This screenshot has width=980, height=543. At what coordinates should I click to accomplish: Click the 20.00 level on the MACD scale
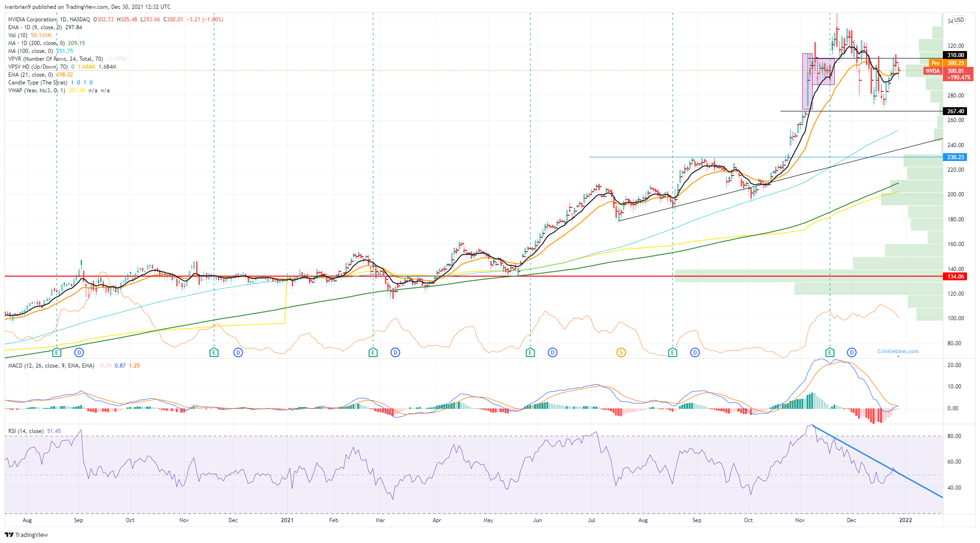(954, 365)
